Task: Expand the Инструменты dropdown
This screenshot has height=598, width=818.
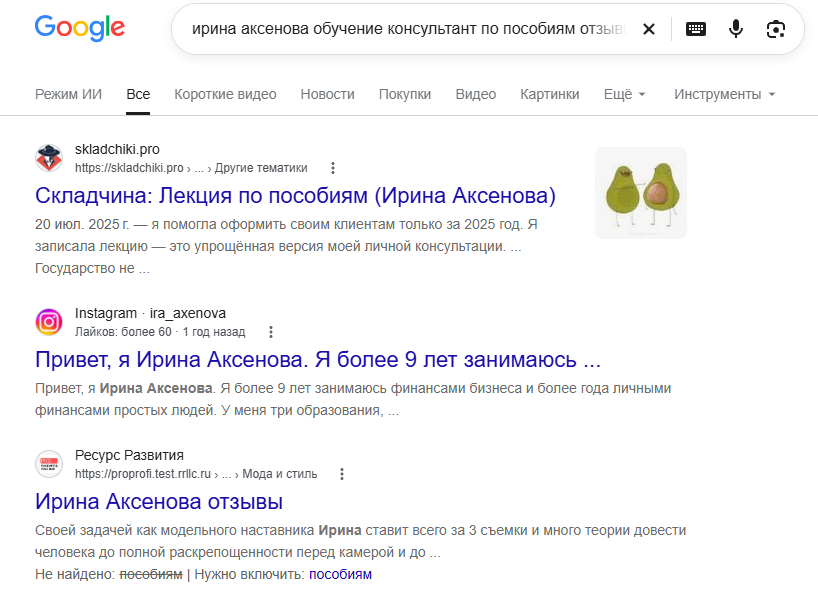Action: [x=725, y=94]
